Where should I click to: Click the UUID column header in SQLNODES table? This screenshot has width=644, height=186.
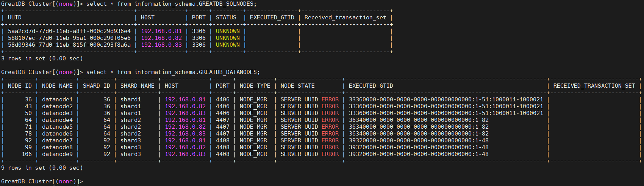coord(15,17)
